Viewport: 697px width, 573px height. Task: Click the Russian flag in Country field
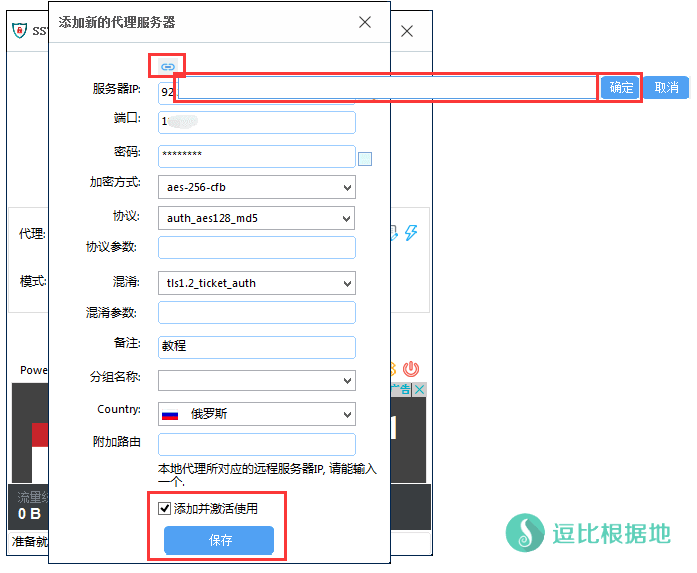pyautogui.click(x=170, y=414)
